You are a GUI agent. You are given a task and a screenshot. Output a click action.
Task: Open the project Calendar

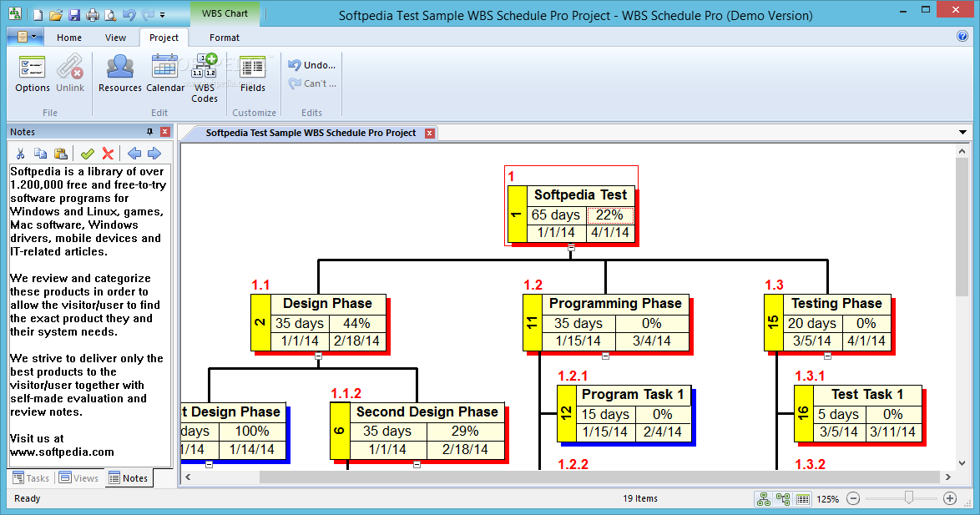click(165, 73)
